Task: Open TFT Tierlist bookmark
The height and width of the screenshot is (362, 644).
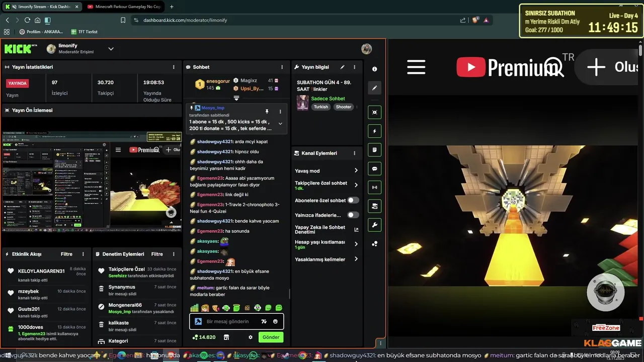Action: [84, 32]
